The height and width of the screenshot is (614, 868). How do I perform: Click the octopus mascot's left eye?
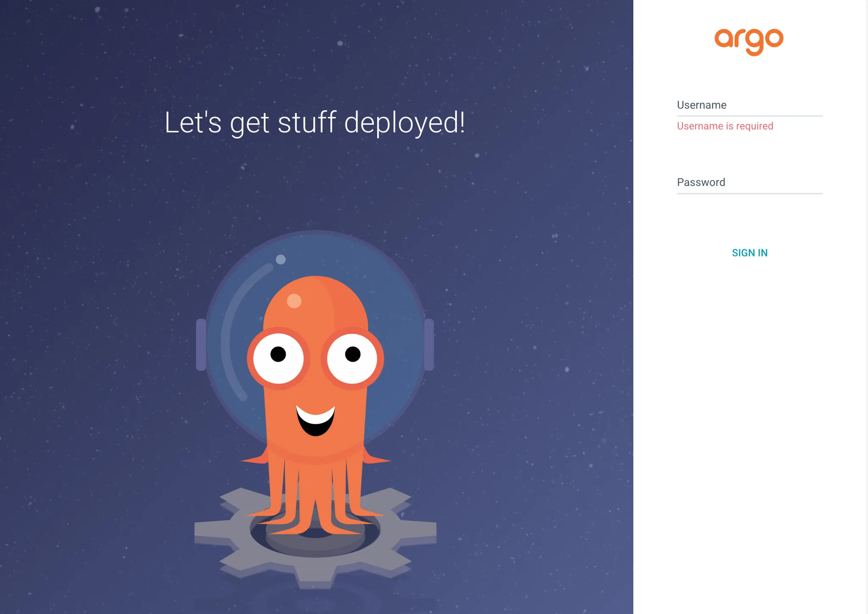(x=278, y=358)
